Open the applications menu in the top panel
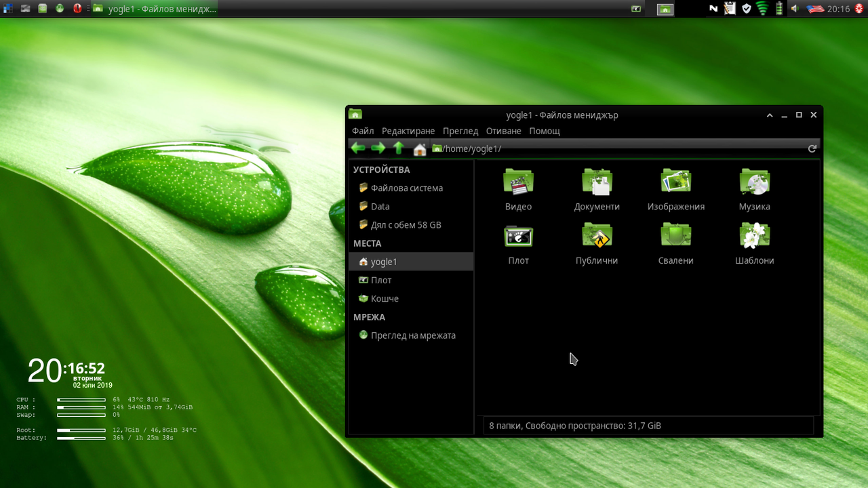 tap(7, 8)
